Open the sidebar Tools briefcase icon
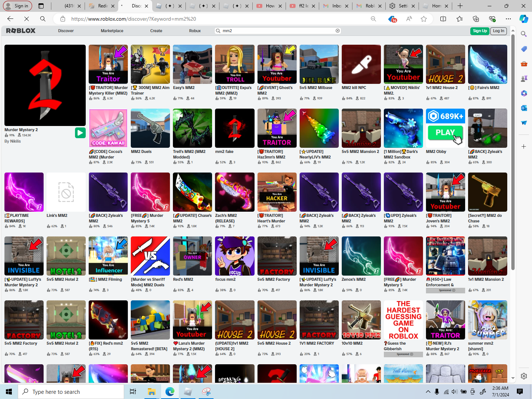The image size is (532, 399). (524, 64)
